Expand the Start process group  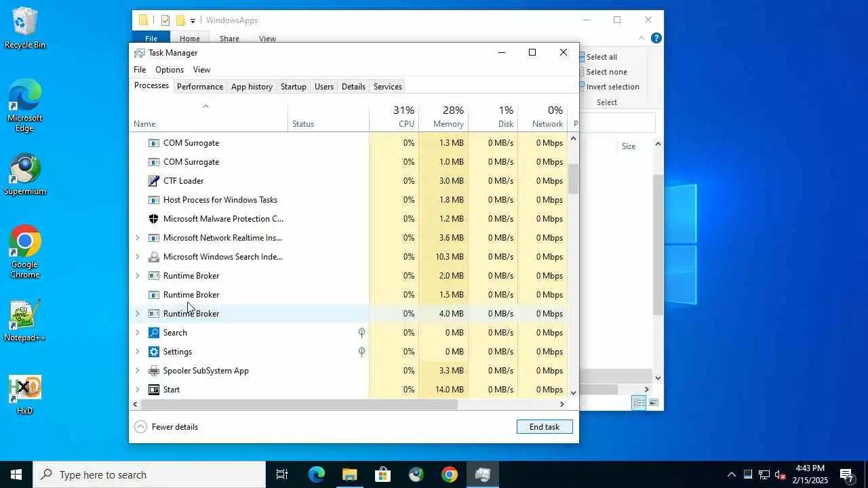pyautogui.click(x=137, y=390)
